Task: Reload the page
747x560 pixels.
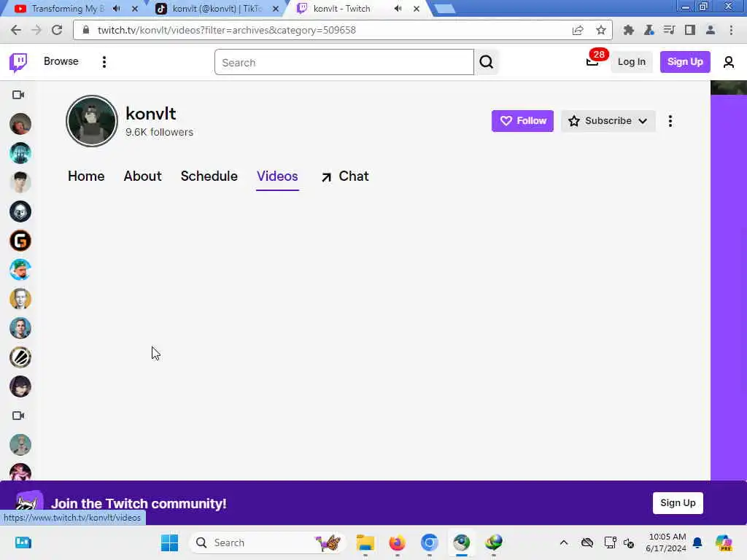Action: click(57, 30)
